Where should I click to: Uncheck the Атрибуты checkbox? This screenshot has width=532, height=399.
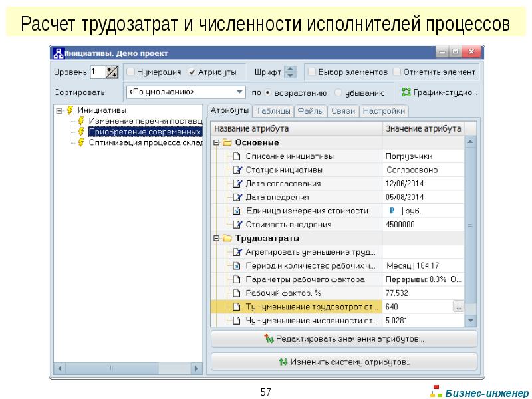tap(192, 72)
